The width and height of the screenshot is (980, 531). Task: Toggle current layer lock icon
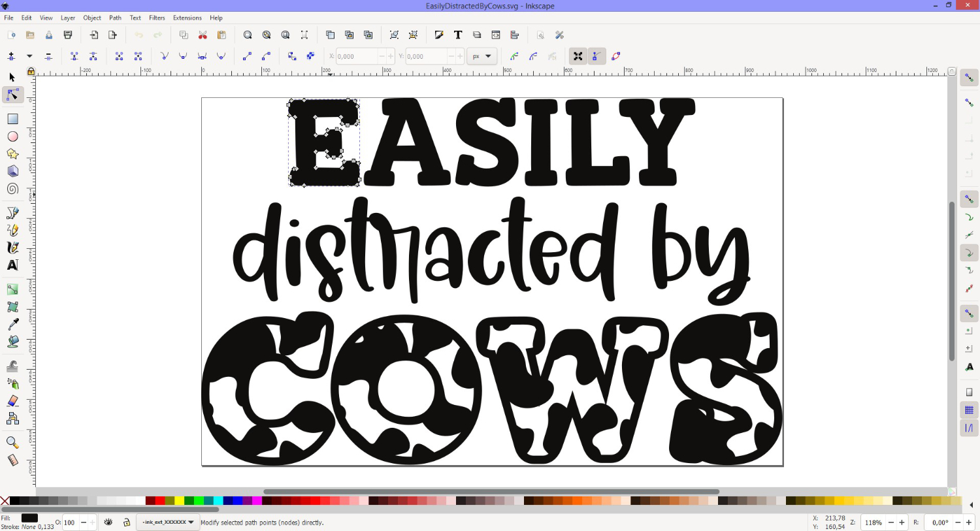click(127, 523)
